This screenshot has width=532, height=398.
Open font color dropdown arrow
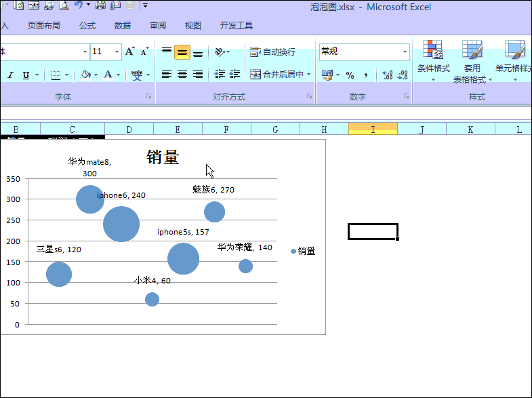[119, 75]
